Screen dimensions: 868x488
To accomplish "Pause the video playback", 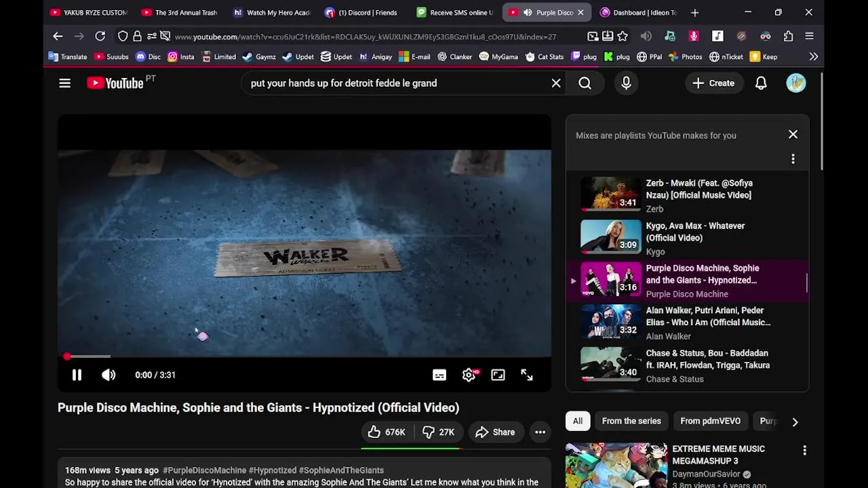I will pyautogui.click(x=77, y=375).
